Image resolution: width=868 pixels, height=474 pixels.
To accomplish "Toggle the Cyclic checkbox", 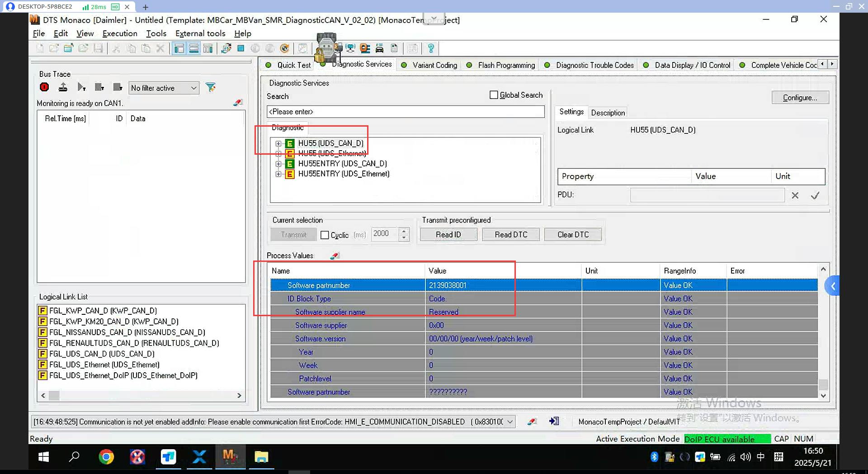I will [x=325, y=235].
